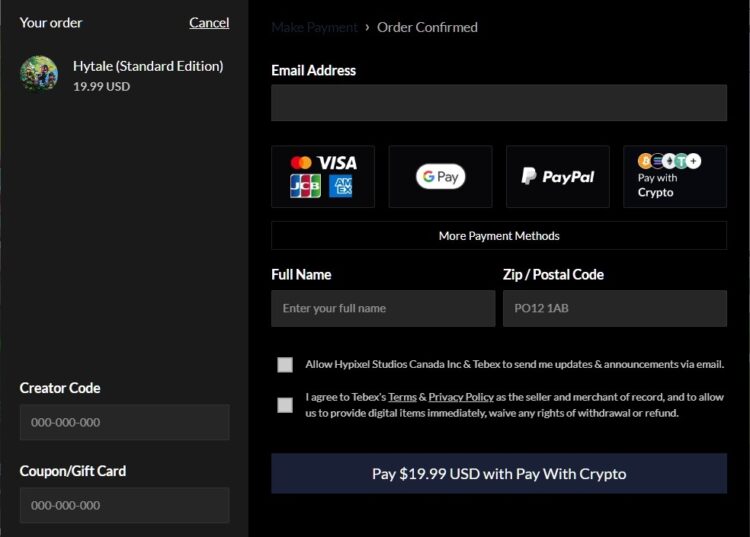Click the Mastercard logo
Image resolution: width=750 pixels, height=537 pixels.
coord(301,163)
